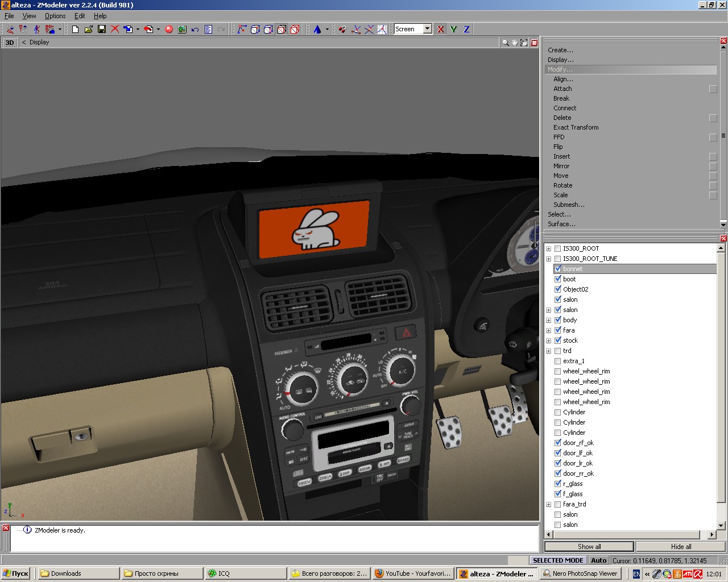Lock the X axis
This screenshot has width=728, height=582.
click(x=441, y=29)
